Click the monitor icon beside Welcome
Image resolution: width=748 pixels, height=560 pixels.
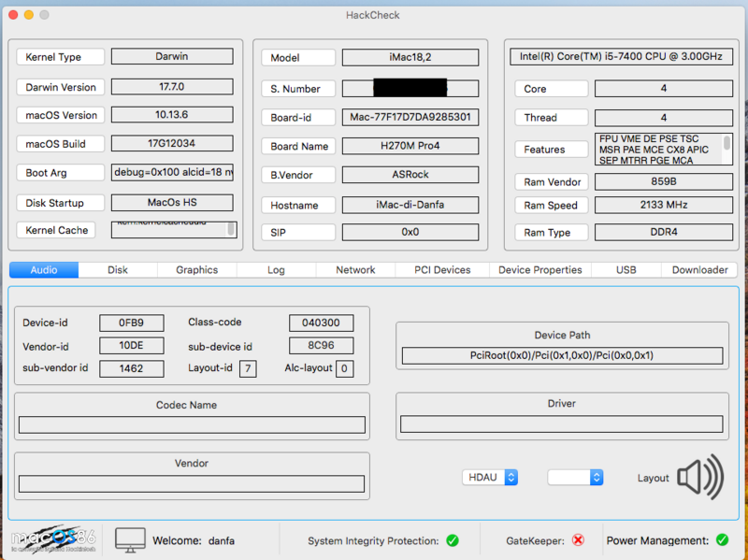(130, 539)
